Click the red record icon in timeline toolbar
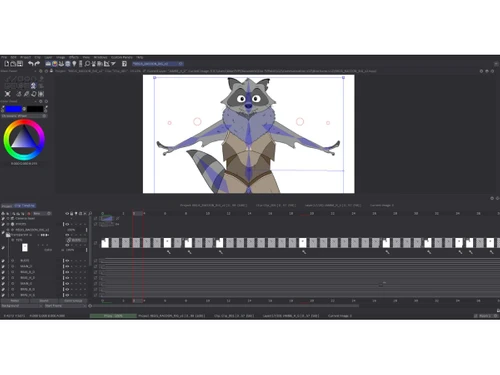Image resolution: width=500 pixels, height=375 pixels. pyautogui.click(x=29, y=213)
